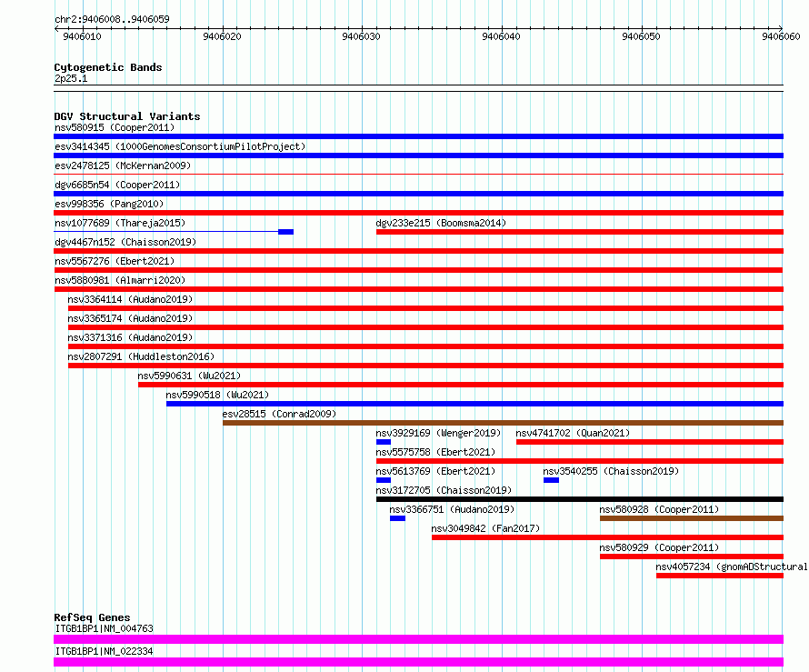The height and width of the screenshot is (672, 809).
Task: Open variant esv998356 (Pang2010)
Action: 109,204
